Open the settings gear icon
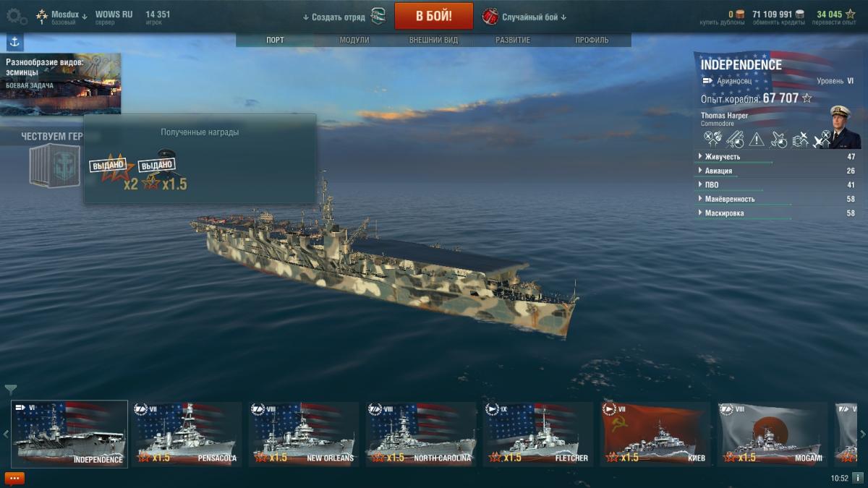Image resolution: width=868 pixels, height=488 pixels. [17, 16]
